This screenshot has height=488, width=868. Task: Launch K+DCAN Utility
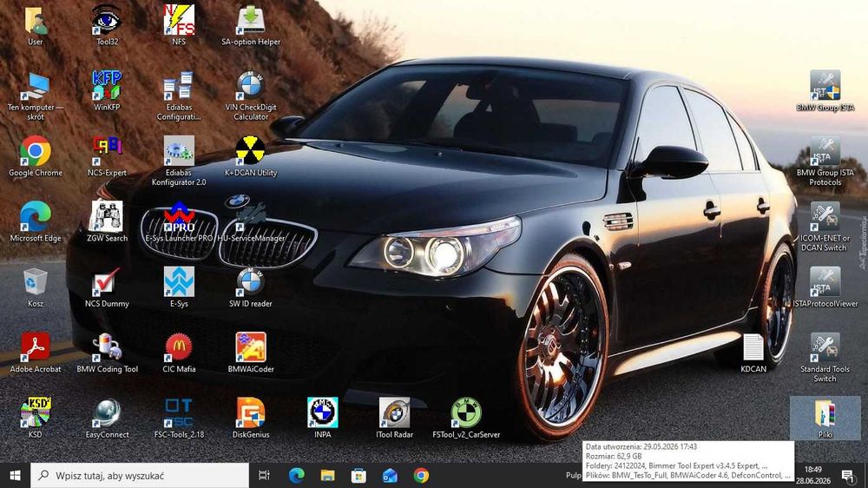(x=251, y=156)
